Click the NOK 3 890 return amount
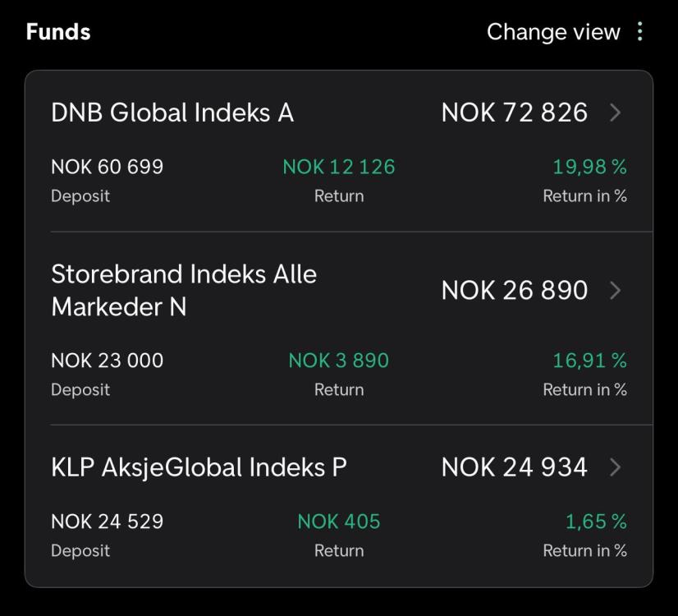Viewport: 678px width, 616px height. coord(339,361)
